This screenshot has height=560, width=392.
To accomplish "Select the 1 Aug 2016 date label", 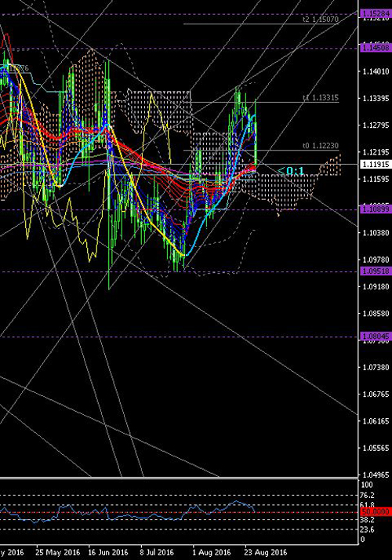I will 212,552.
